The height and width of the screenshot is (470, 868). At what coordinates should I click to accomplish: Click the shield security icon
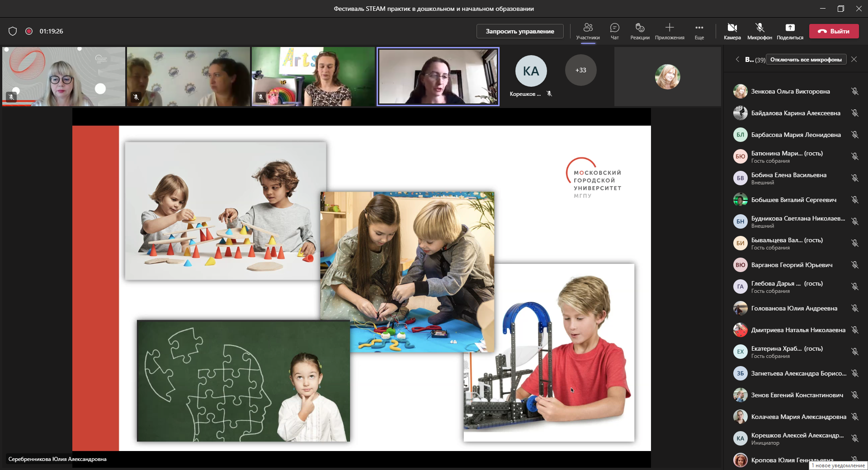[x=13, y=31]
